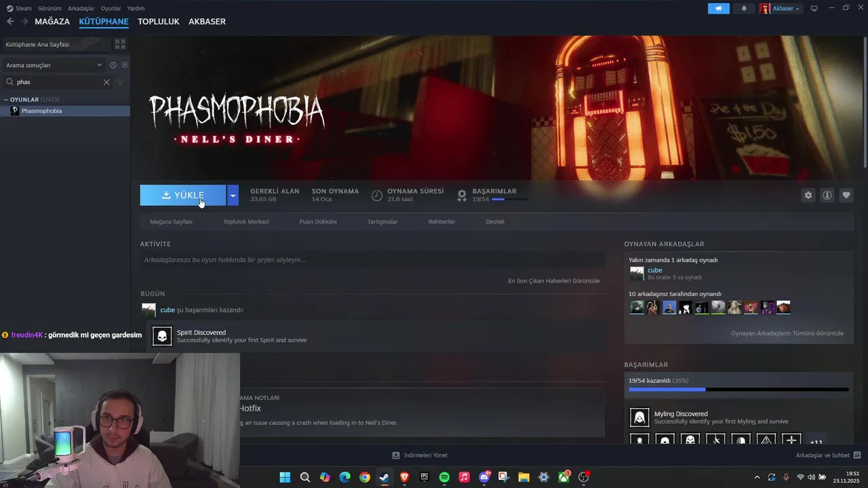Click the last friend avatar in played-by row
The height and width of the screenshot is (488, 868).
(x=783, y=308)
